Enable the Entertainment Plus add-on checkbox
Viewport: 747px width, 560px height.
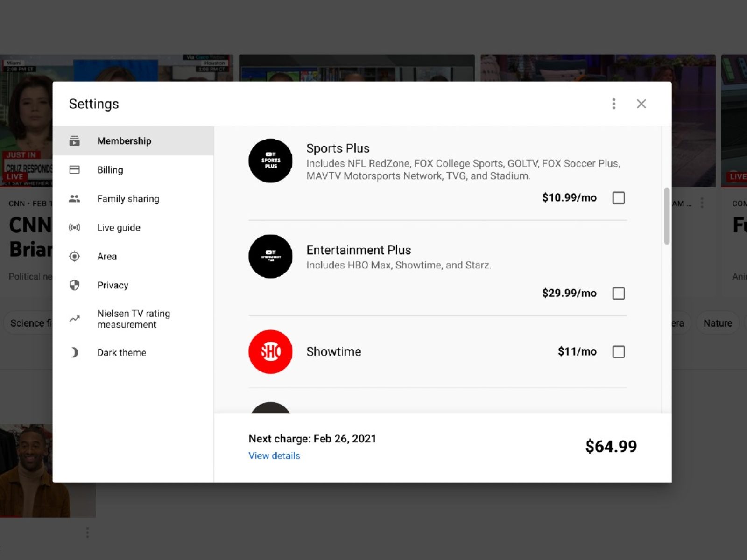pos(619,294)
